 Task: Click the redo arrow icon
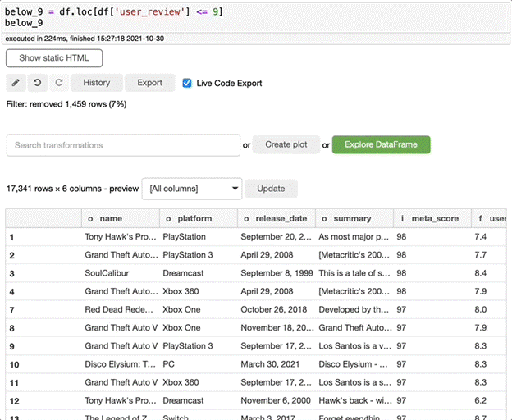click(58, 83)
